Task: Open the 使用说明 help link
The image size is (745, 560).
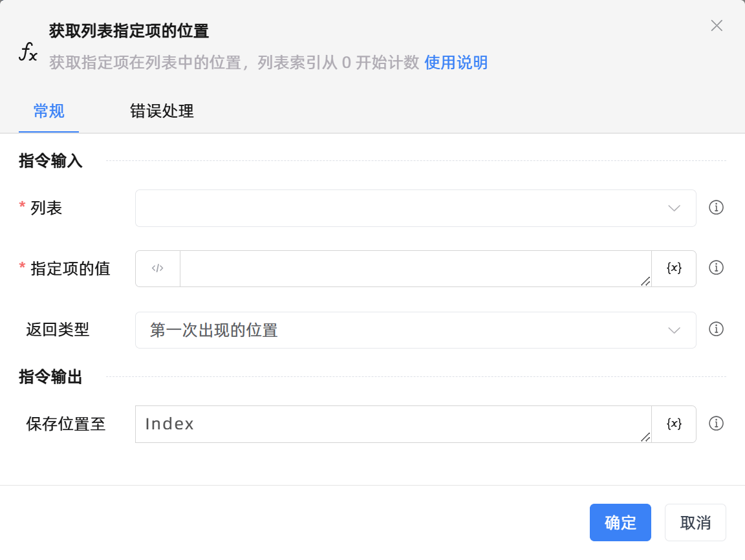Action: pos(456,63)
